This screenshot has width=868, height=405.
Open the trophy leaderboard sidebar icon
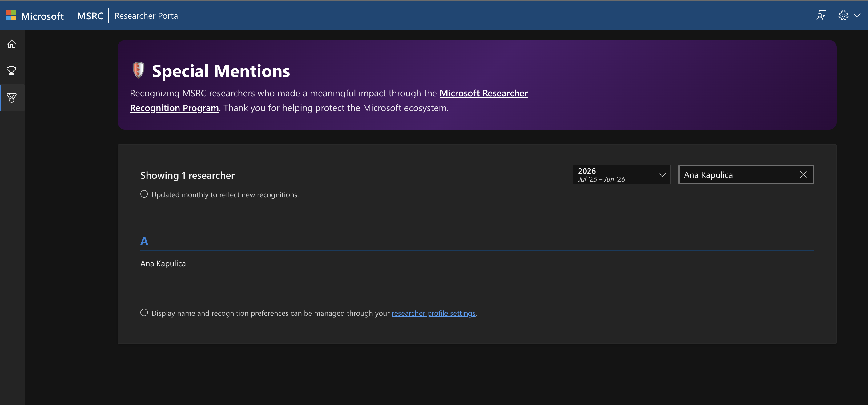(12, 71)
